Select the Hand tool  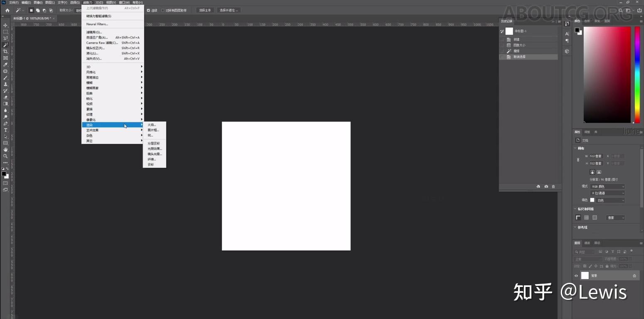point(5,150)
